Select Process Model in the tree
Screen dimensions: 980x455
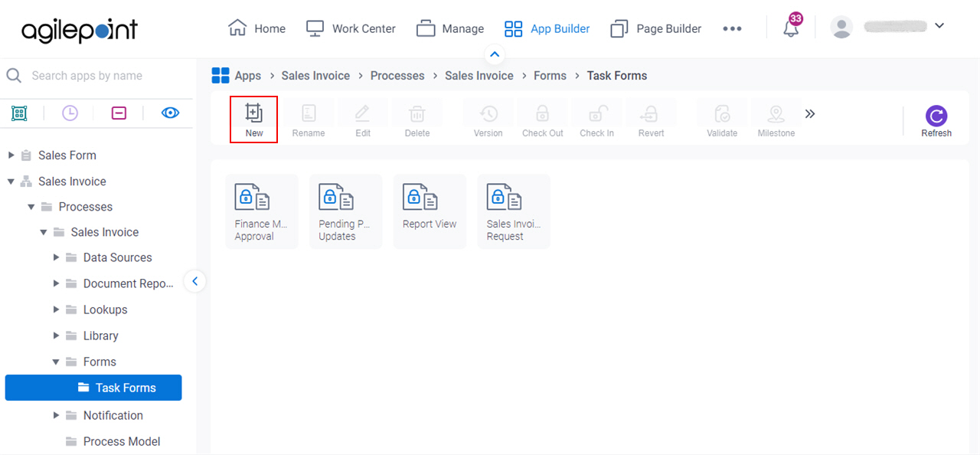(x=122, y=441)
